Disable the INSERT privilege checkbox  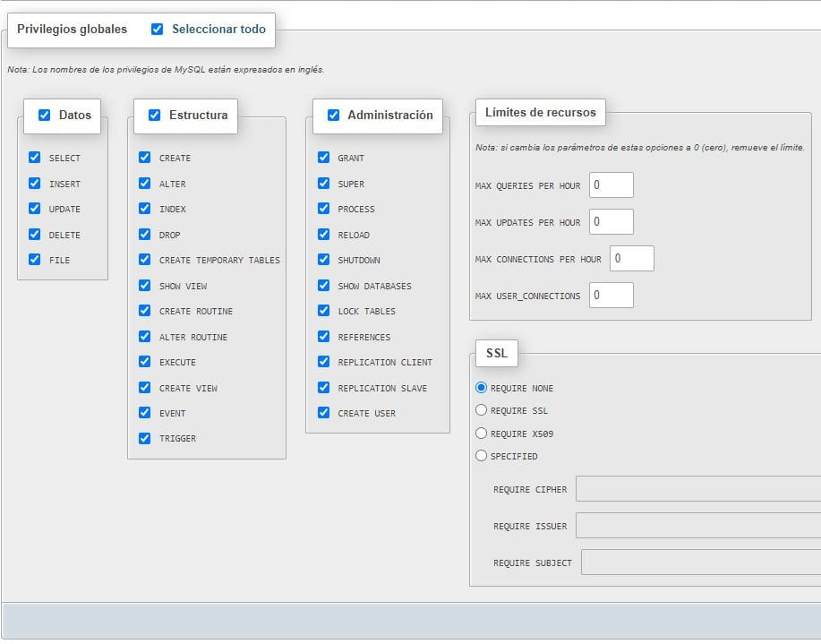pos(35,183)
